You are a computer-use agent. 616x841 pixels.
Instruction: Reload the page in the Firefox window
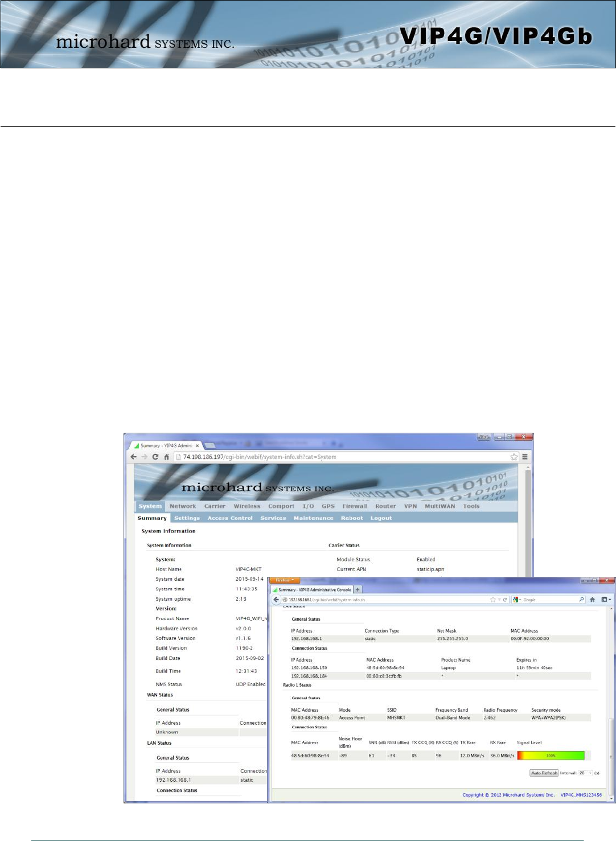coord(505,600)
